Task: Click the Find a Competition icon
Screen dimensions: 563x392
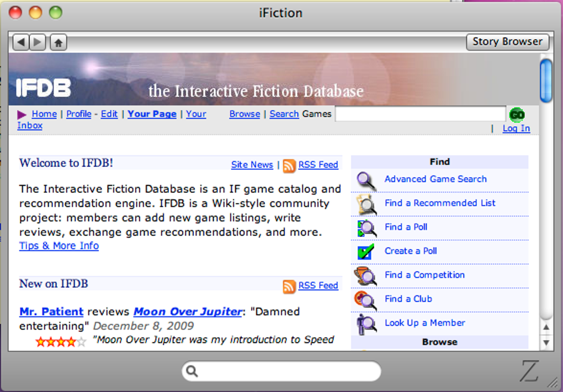Action: pyautogui.click(x=366, y=276)
